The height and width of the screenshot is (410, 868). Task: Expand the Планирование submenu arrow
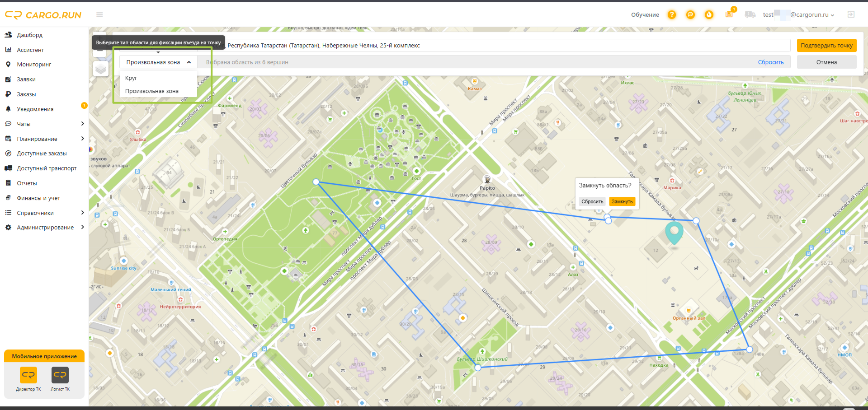(82, 139)
